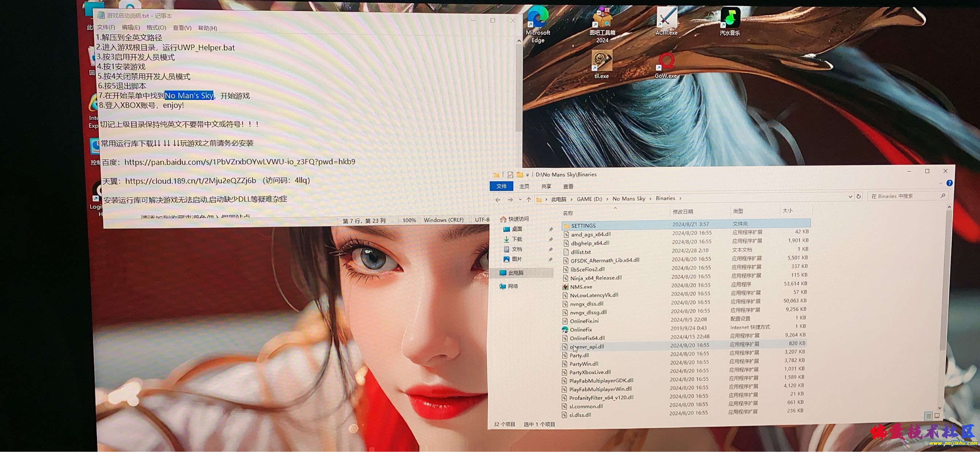The width and height of the screenshot is (980, 452).
Task: Go back in Explorer navigation
Action: point(498,200)
